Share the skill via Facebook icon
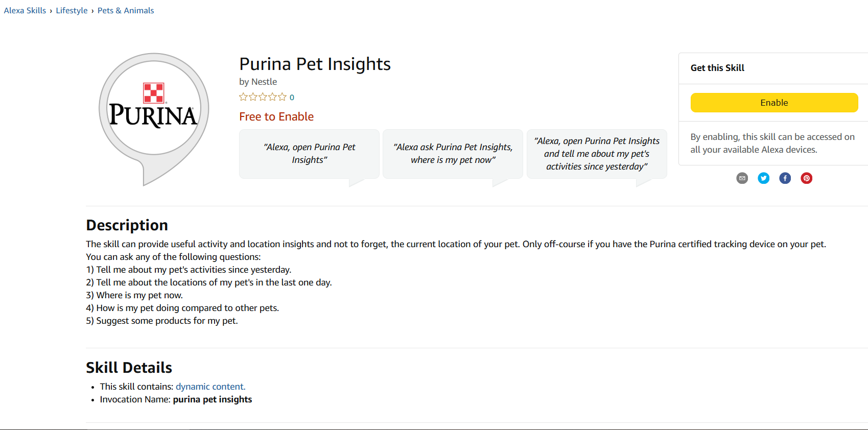The image size is (868, 430). coord(785,178)
